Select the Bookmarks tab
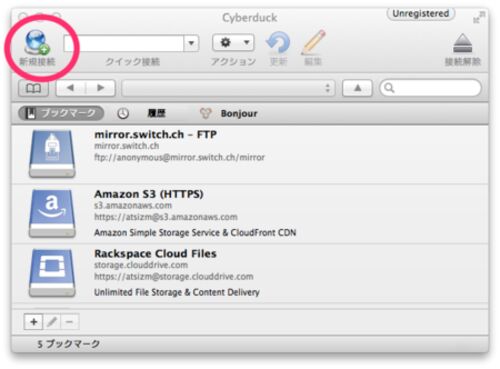The image size is (500, 369). 61,113
